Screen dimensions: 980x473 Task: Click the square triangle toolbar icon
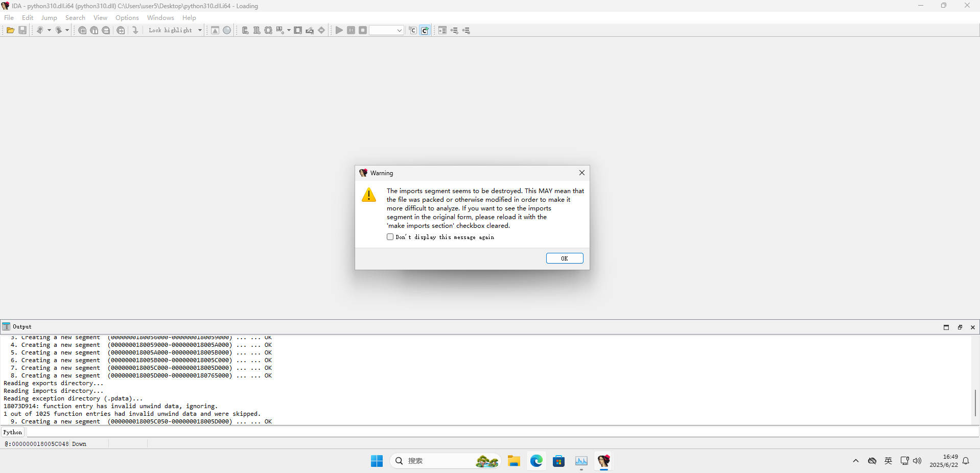click(x=215, y=30)
